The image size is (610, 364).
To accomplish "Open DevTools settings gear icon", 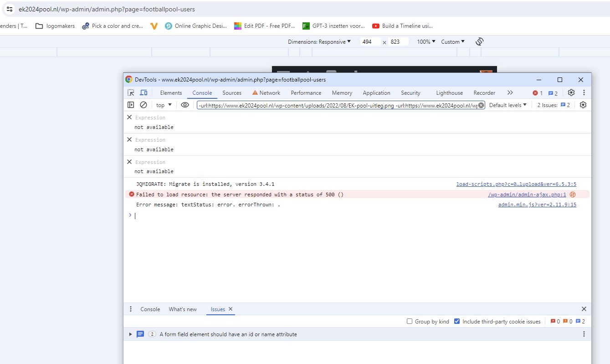I will pyautogui.click(x=571, y=92).
